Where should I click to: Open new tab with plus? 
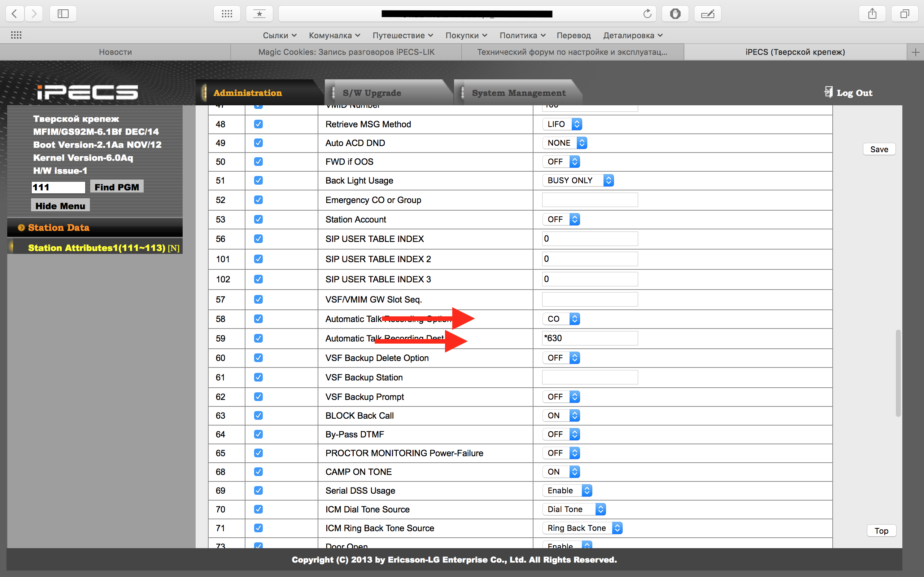click(x=915, y=52)
